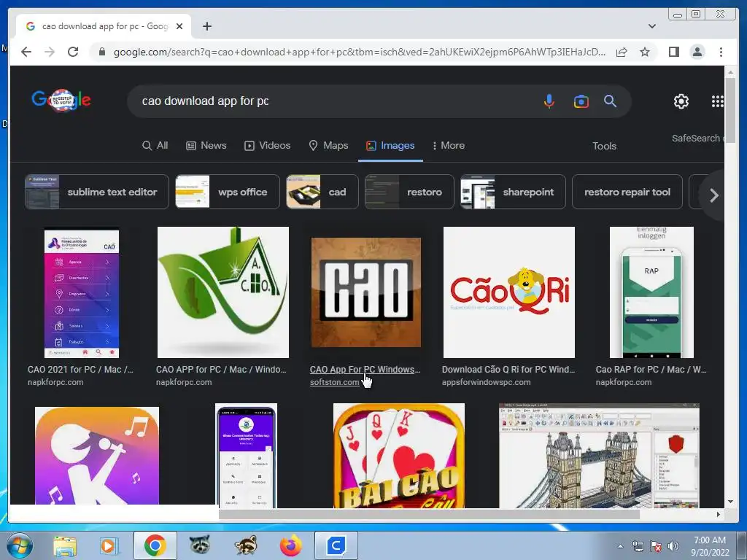Open the Chrome side panel
The image size is (747, 560).
coord(673,52)
